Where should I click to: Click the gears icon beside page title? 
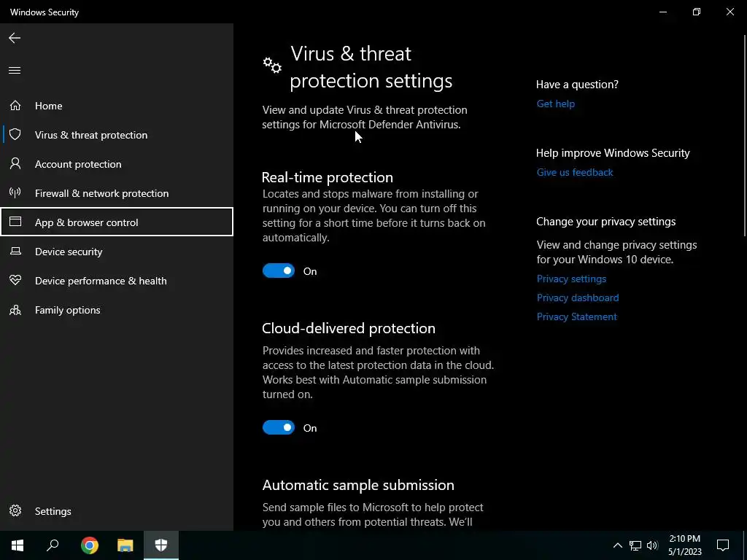272,65
